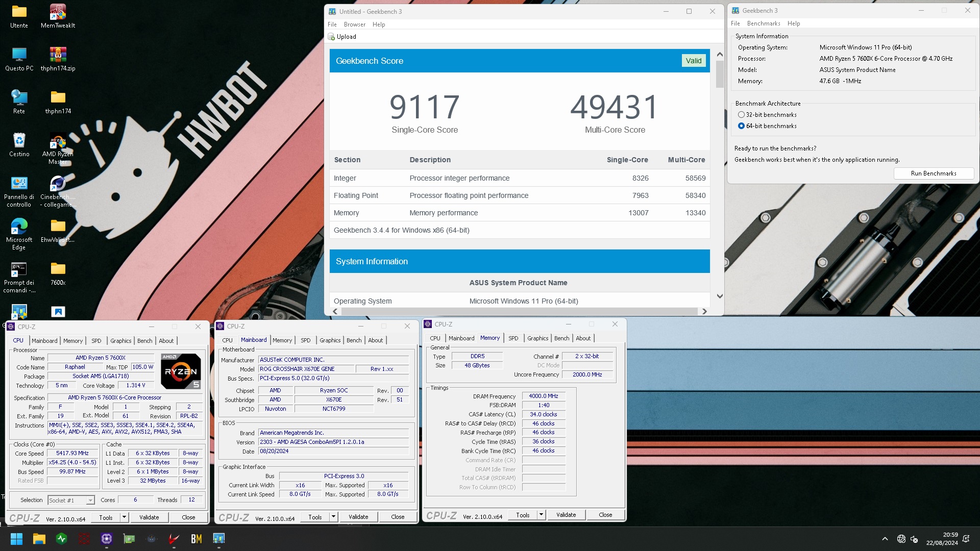Expand Tools dropdown arrow in CPU tab window

124,517
